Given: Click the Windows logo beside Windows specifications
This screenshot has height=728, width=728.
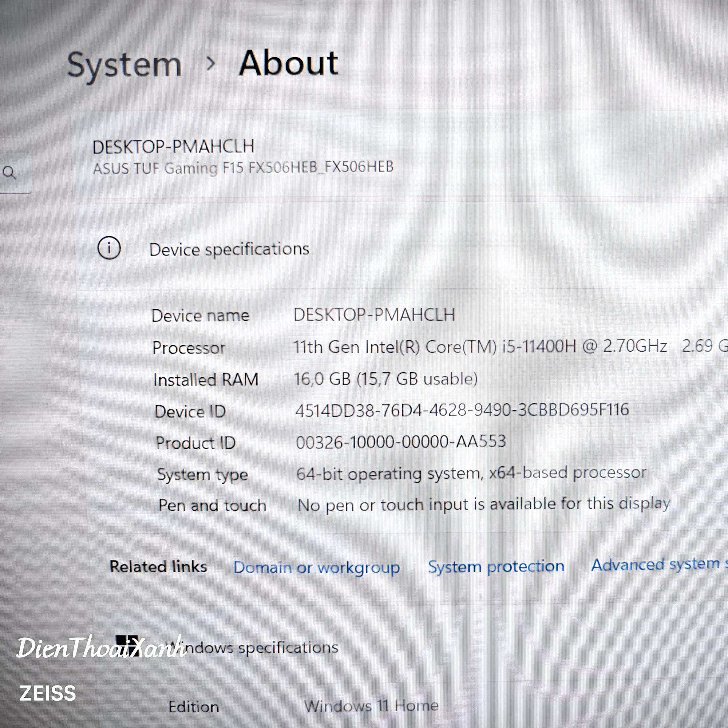Looking at the screenshot, I should tap(127, 645).
